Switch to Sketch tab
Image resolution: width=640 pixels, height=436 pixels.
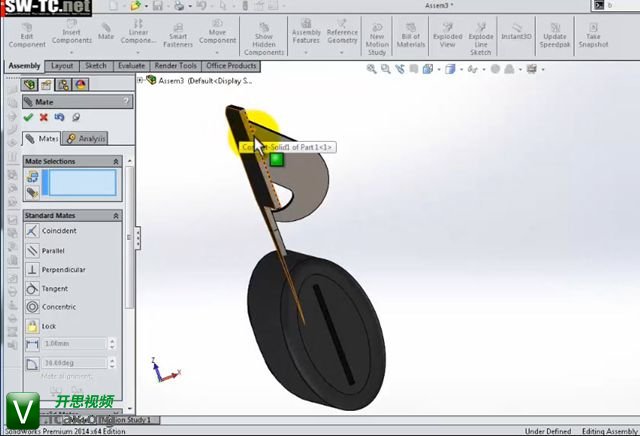(x=96, y=66)
